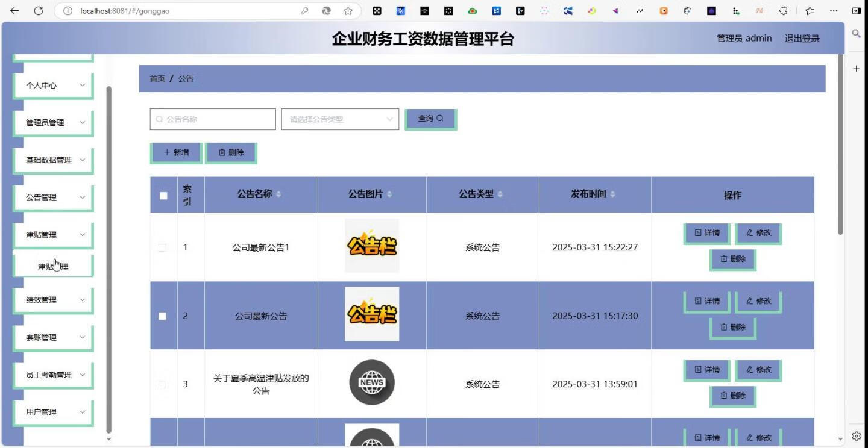The image size is (868, 448).
Task: Expand the 管理员管理 sidebar menu
Action: 53,123
